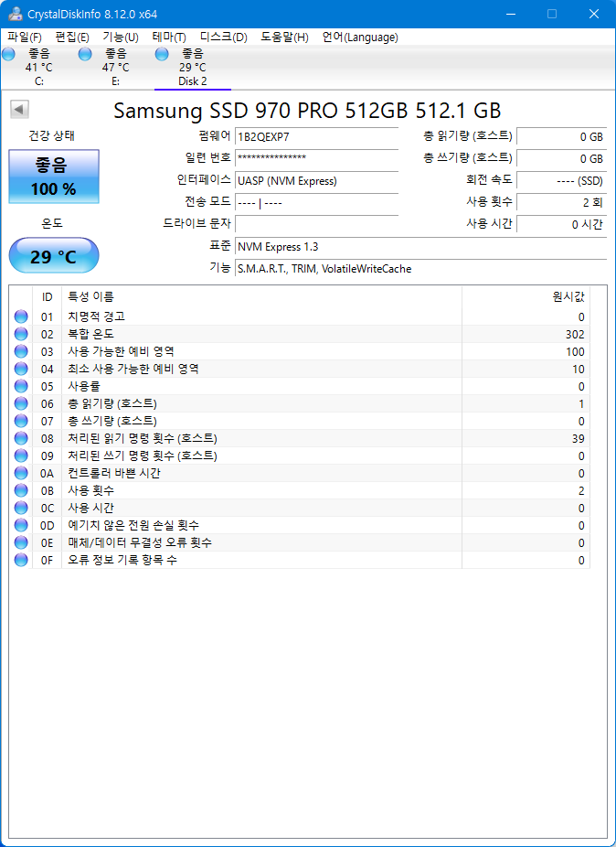Click the 기능 field with S.M.A.R.T., TRIM
Viewport: 616px width, 847px height.
[421, 268]
